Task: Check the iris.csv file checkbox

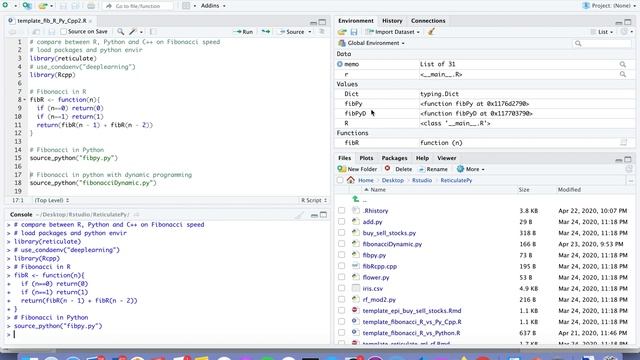Action: [341, 288]
